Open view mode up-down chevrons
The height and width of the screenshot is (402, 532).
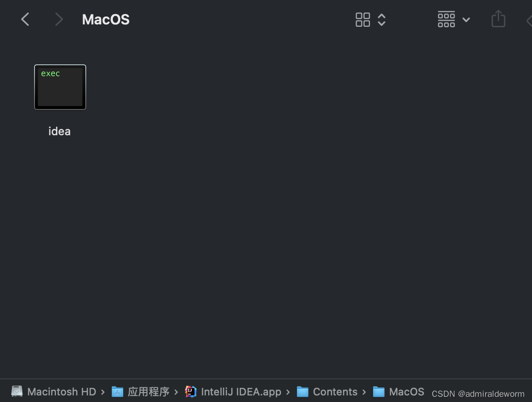pos(382,20)
